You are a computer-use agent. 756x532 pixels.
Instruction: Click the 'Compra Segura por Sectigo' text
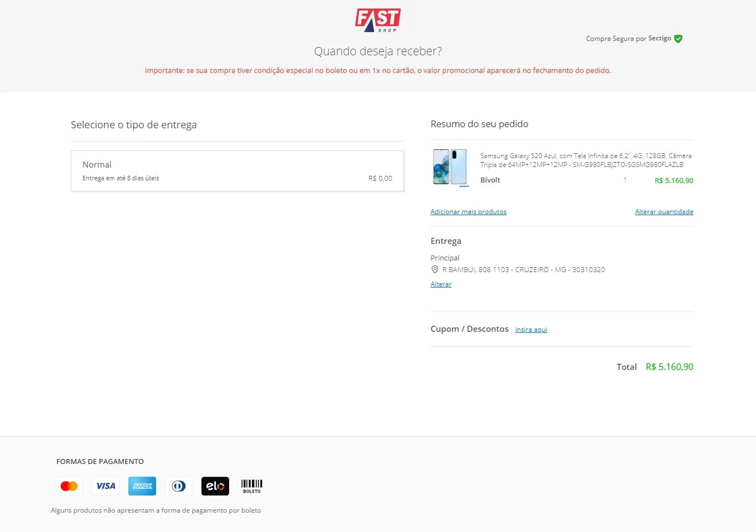(x=629, y=39)
